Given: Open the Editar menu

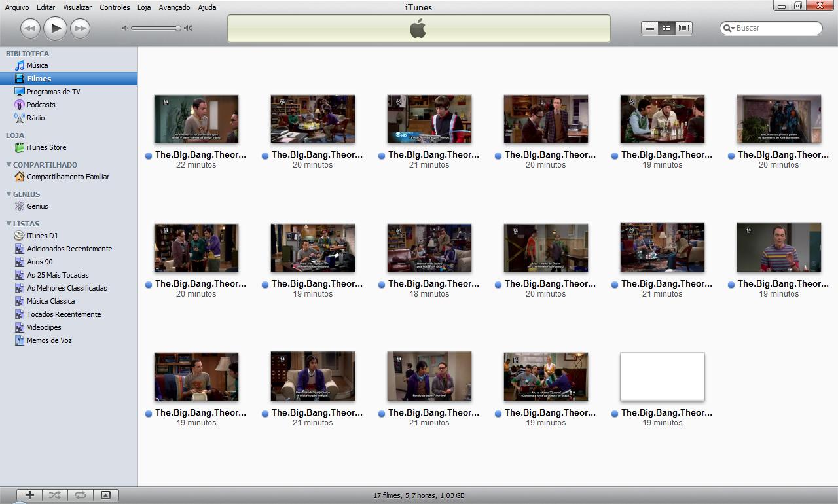Looking at the screenshot, I should click(x=46, y=7).
